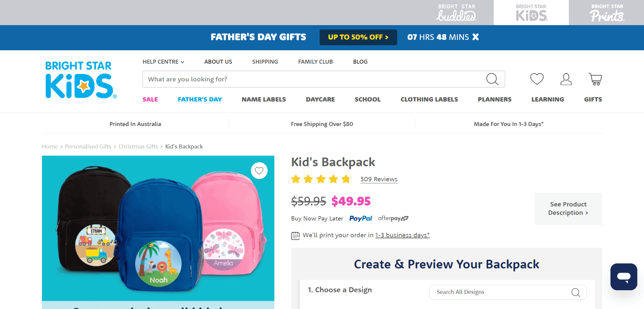Open See Product Description link
This screenshot has height=309, width=644.
568,208
